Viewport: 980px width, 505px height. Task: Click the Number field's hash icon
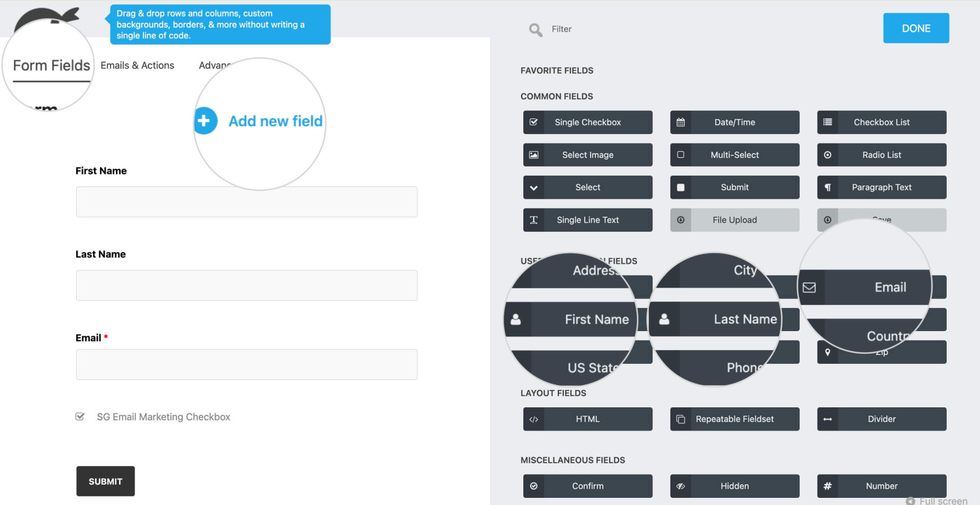click(x=828, y=486)
